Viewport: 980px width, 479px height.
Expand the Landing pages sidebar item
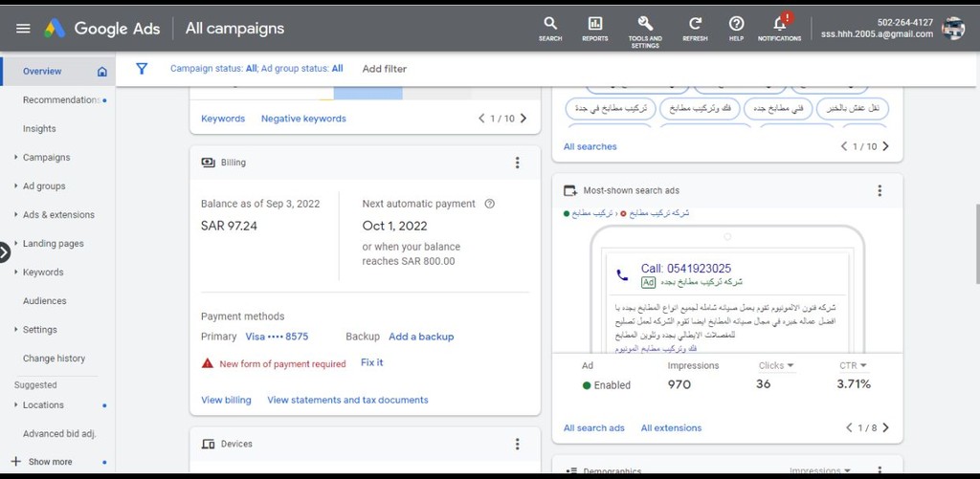(x=15, y=244)
